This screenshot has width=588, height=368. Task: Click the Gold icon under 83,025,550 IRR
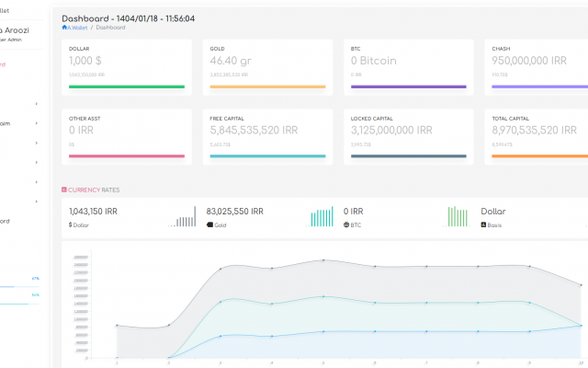click(209, 224)
